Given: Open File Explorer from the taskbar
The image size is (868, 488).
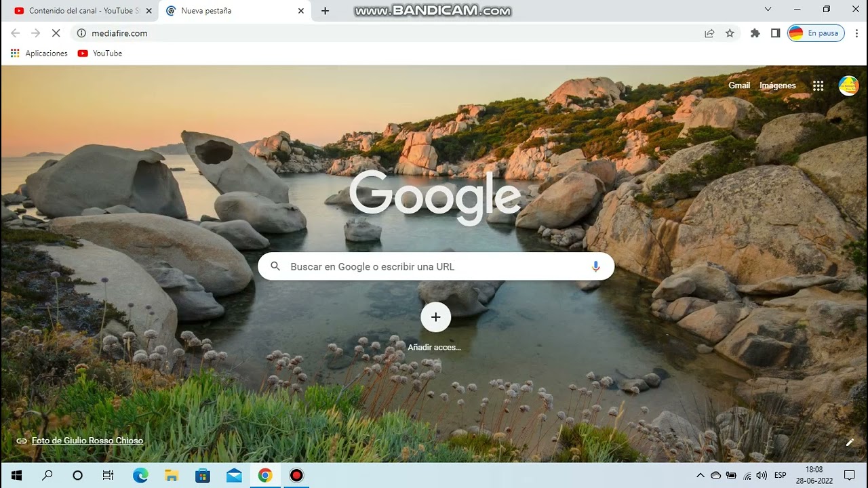Looking at the screenshot, I should pos(172,475).
